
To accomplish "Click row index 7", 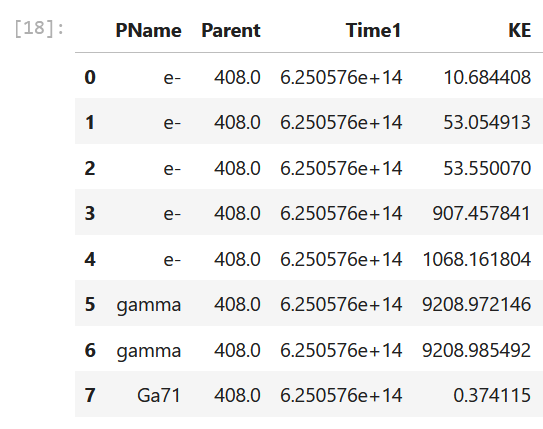I will 90,395.
